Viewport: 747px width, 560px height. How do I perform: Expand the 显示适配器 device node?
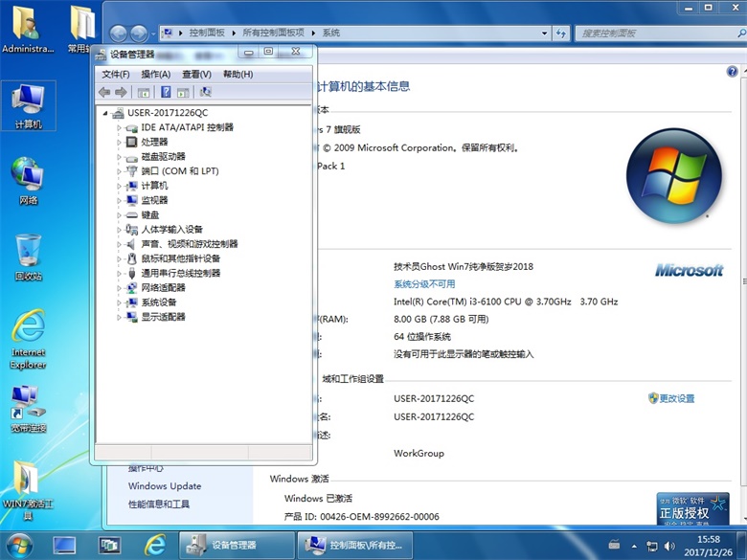click(x=120, y=317)
